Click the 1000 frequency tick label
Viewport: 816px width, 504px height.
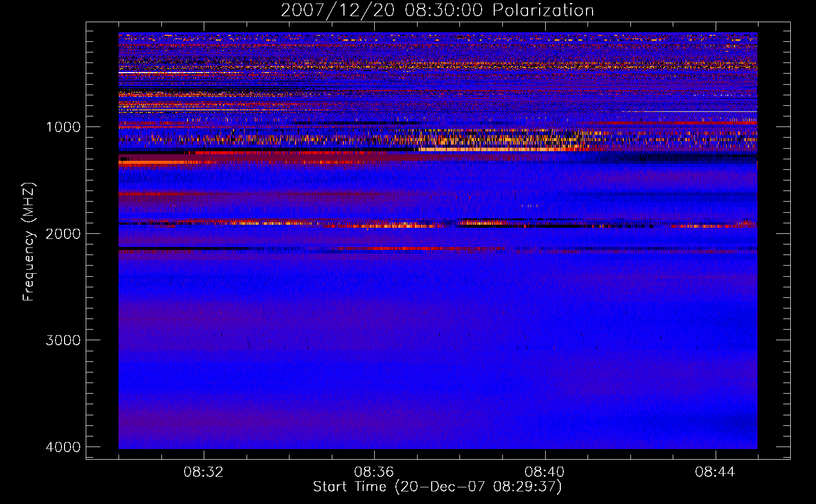pyautogui.click(x=63, y=127)
